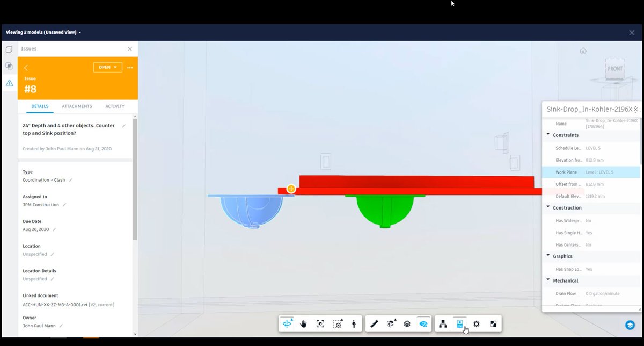Select the Offset from 812.8 mm row
This screenshot has height=346, width=644.
(591, 184)
